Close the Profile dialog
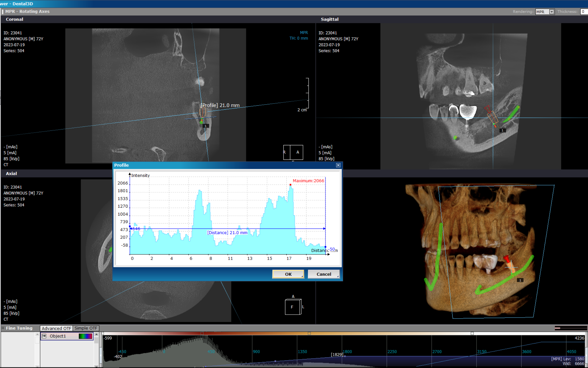 click(338, 165)
